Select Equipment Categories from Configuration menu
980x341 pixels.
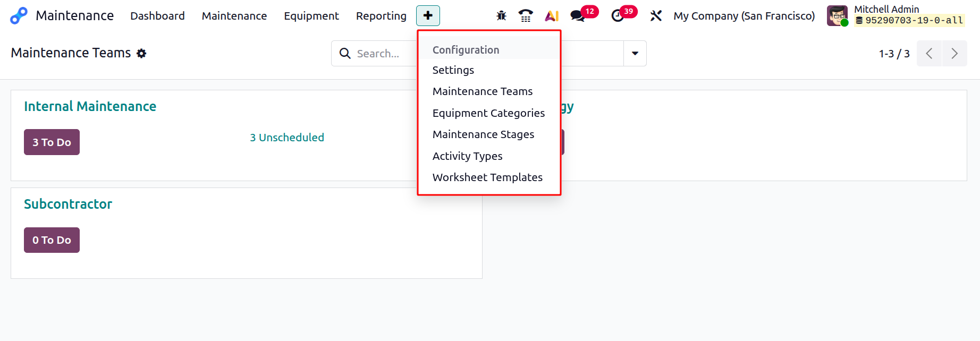pyautogui.click(x=488, y=113)
